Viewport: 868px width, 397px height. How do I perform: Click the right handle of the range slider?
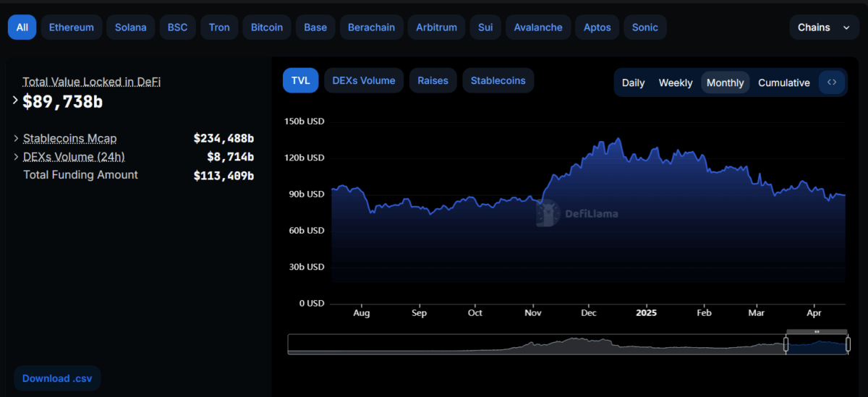pyautogui.click(x=848, y=344)
